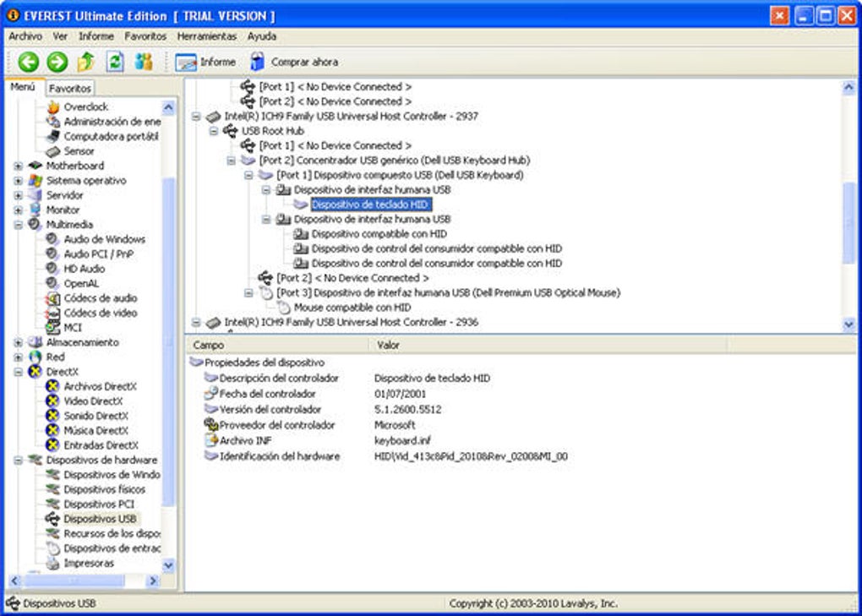Screen dimensions: 862x616
Task: Select the Motherboard icon in the tree
Action: coord(35,166)
